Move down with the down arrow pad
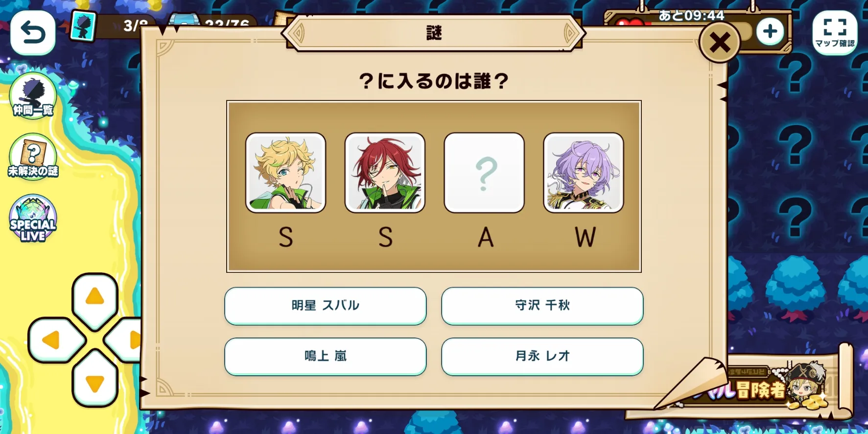Image resolution: width=868 pixels, height=434 pixels. 95,382
